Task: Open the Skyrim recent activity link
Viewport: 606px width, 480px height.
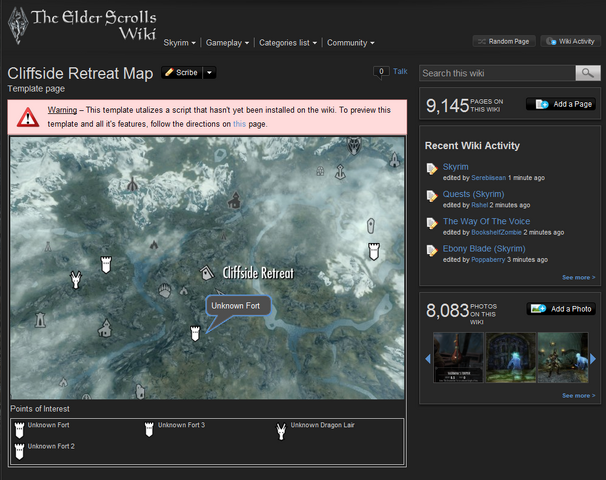Action: click(x=455, y=167)
